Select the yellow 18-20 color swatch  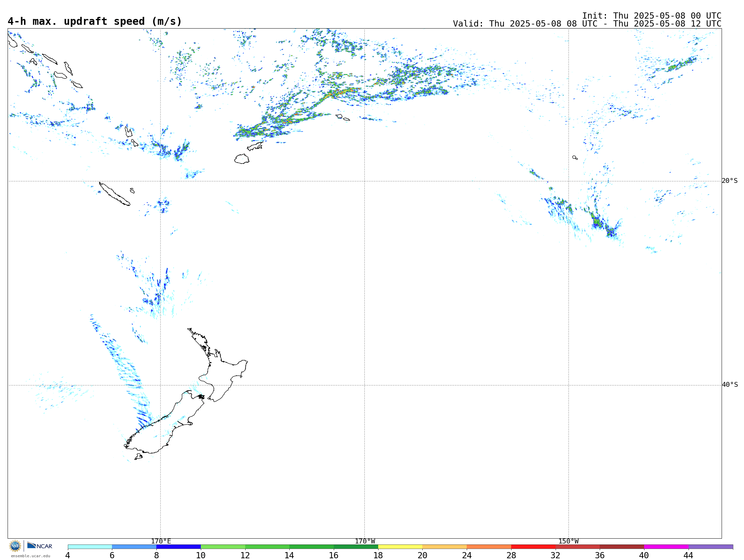[400, 547]
